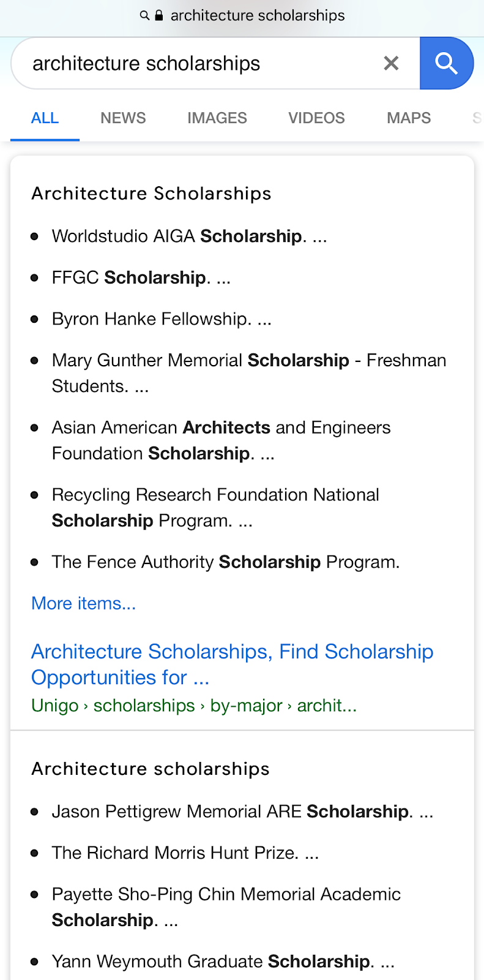This screenshot has height=980, width=484.
Task: Click Jason Pettigrew Memorial ARE Scholarship entry
Action: pyautogui.click(x=242, y=812)
